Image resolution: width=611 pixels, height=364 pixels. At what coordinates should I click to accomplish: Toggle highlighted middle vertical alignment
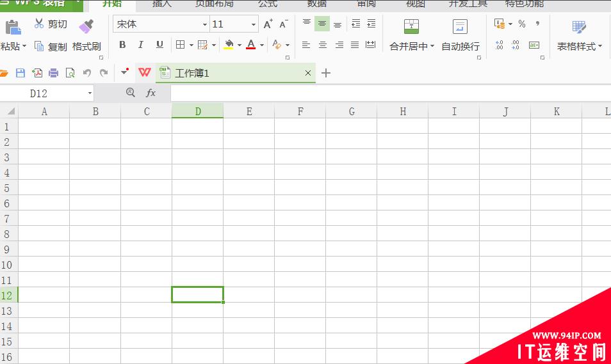pyautogui.click(x=322, y=24)
